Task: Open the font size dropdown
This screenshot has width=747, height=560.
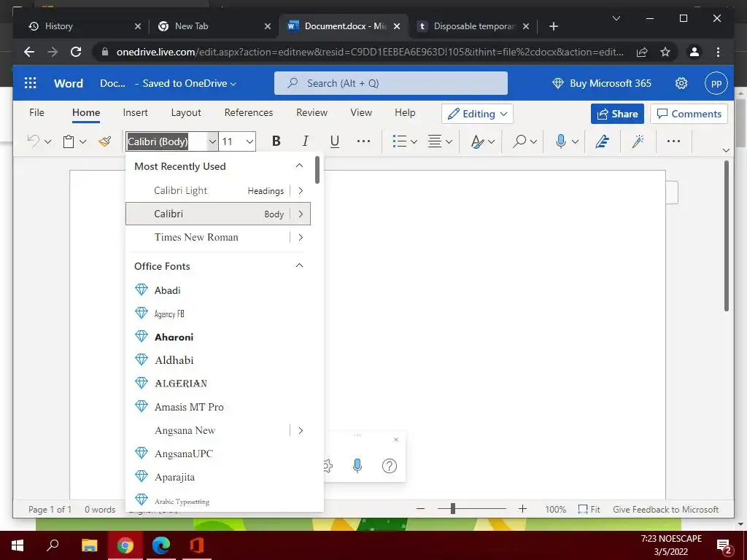Action: pyautogui.click(x=249, y=141)
